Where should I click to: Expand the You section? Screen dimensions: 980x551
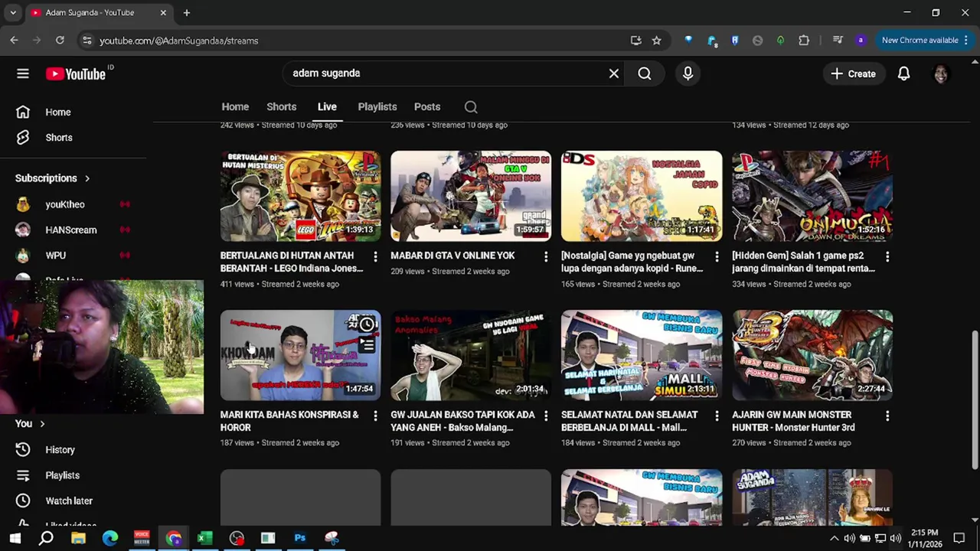point(31,424)
